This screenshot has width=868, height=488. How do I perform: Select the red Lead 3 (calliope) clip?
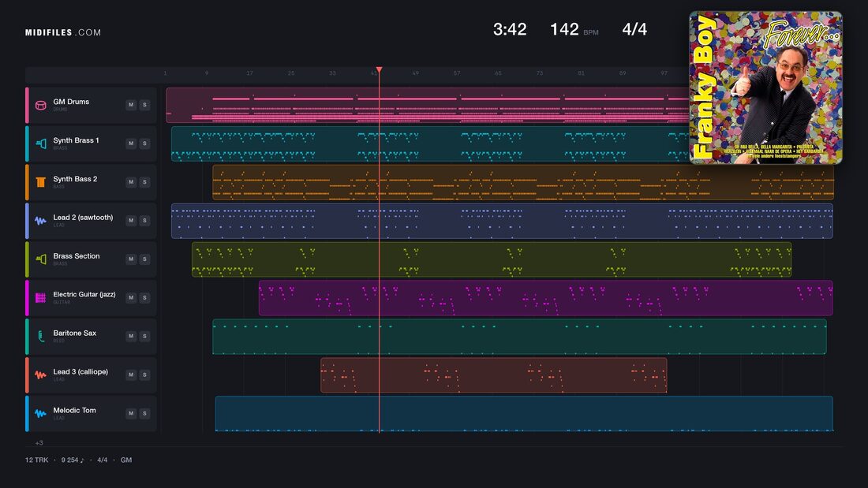pyautogui.click(x=494, y=375)
